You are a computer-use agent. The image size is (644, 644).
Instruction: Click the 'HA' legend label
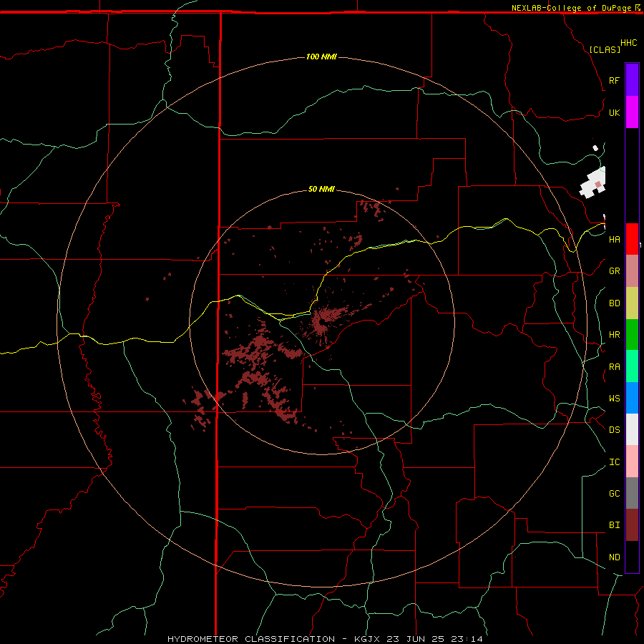pos(614,239)
